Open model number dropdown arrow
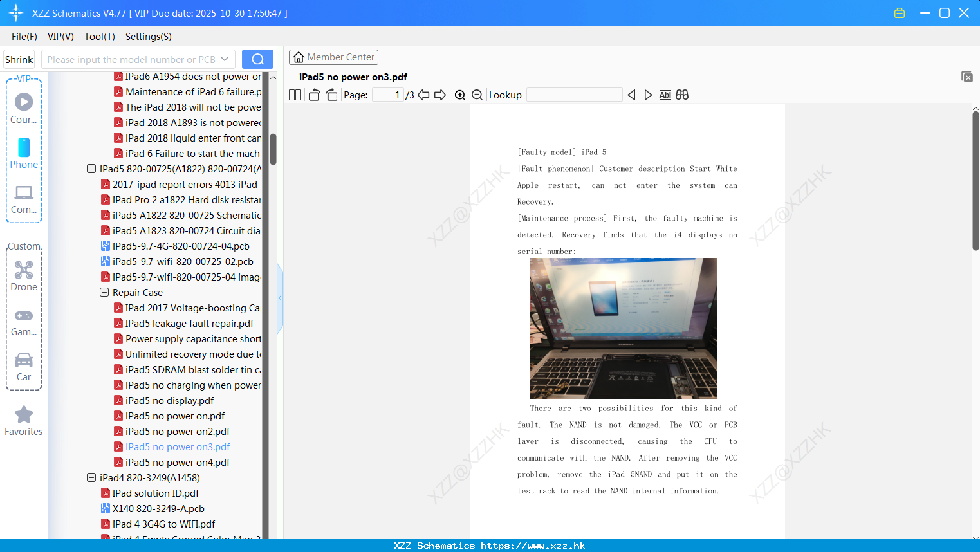 pos(225,59)
